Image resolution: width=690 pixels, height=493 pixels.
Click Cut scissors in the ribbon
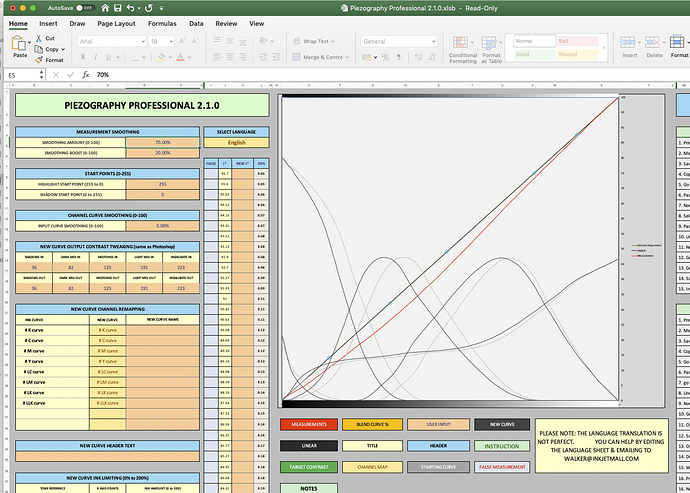click(x=39, y=38)
